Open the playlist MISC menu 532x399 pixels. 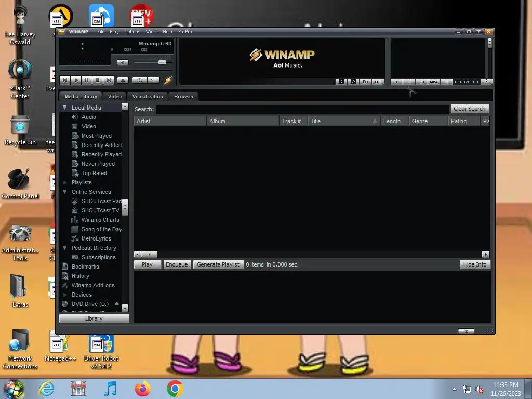pyautogui.click(x=434, y=82)
